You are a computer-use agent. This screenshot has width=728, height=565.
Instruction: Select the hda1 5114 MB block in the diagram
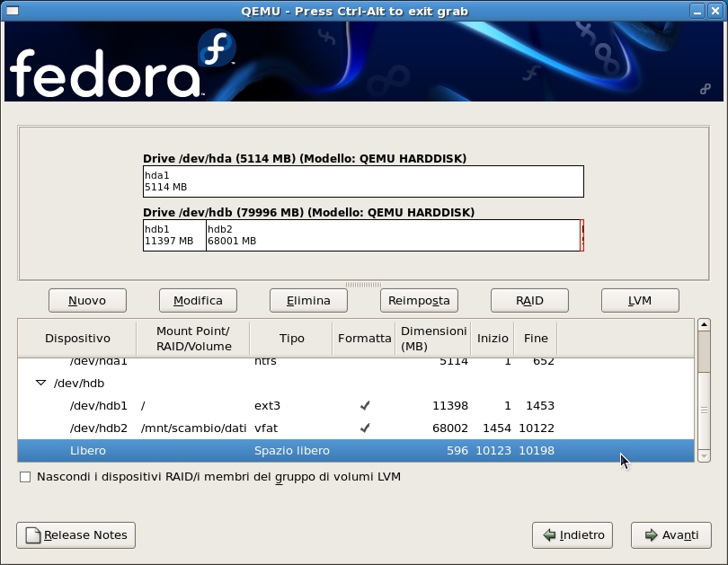click(x=363, y=181)
